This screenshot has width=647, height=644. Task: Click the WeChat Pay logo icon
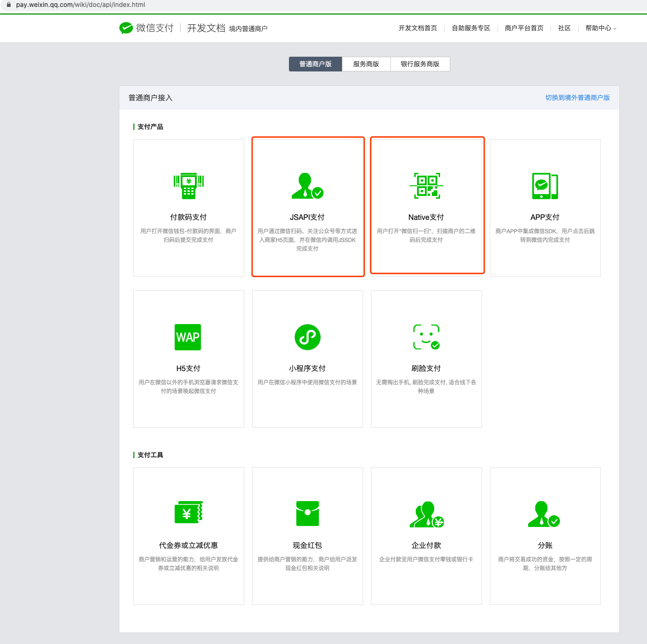tap(126, 28)
